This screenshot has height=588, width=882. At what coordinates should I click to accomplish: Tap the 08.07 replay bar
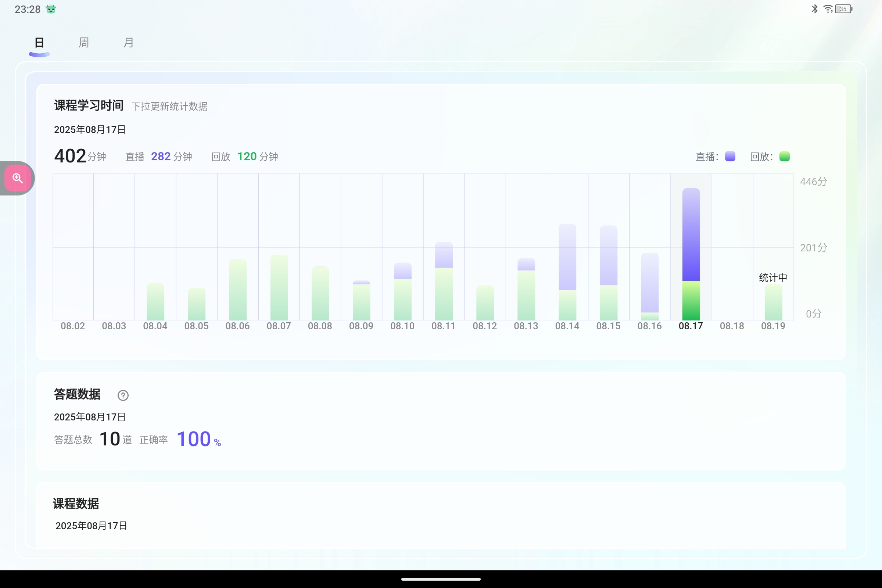279,288
